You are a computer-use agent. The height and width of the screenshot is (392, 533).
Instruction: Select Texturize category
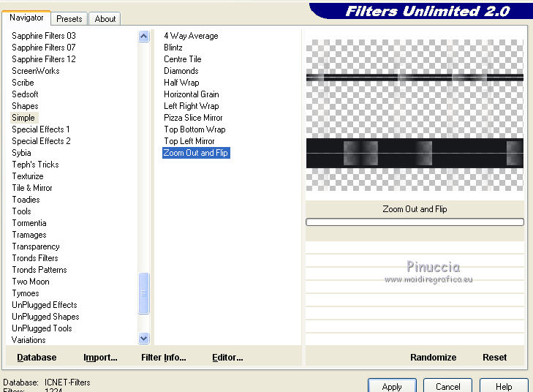pos(28,176)
